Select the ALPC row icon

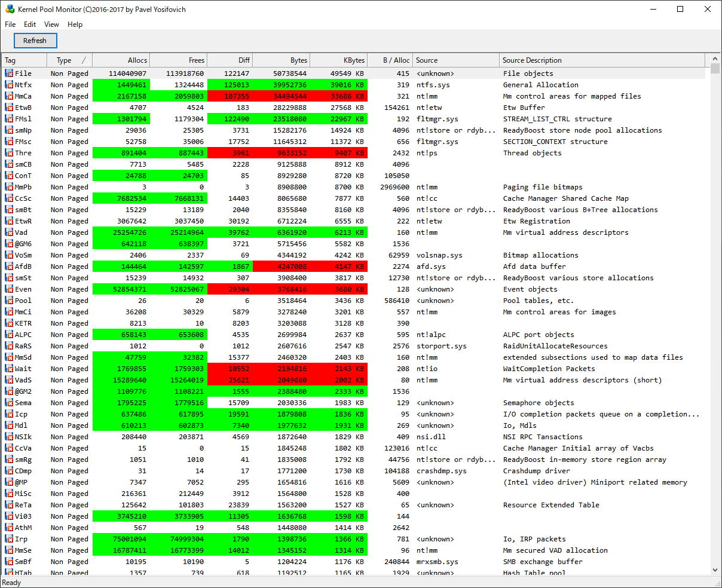tap(9, 335)
